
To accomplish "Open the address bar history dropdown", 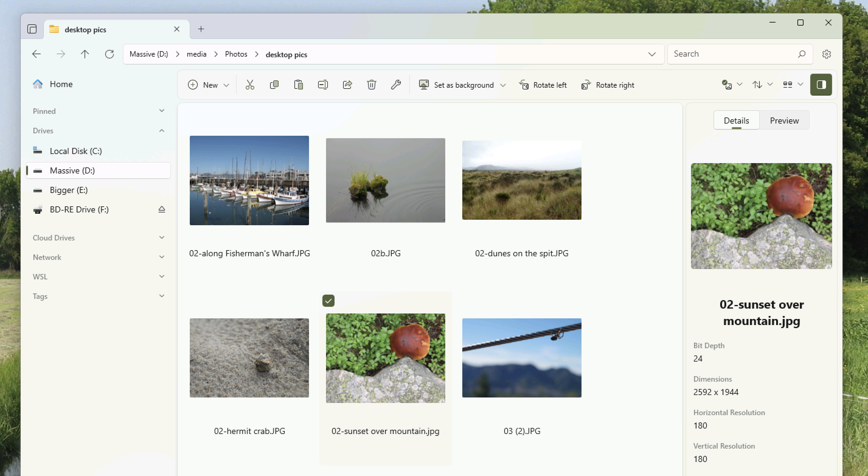I will coord(652,54).
